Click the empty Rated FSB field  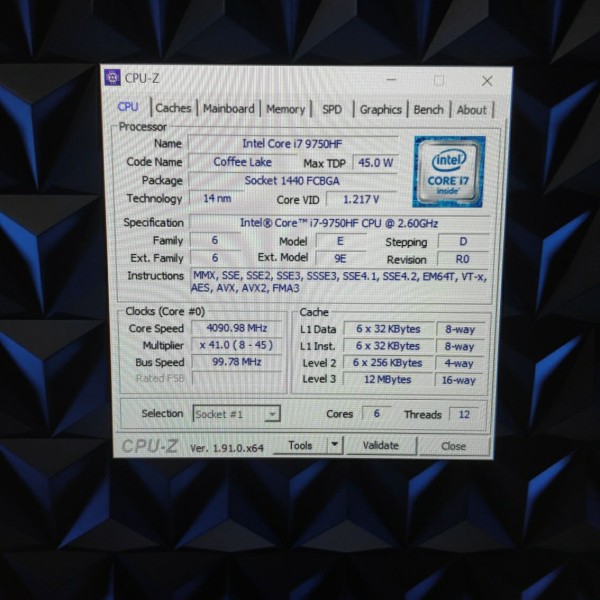(x=236, y=378)
